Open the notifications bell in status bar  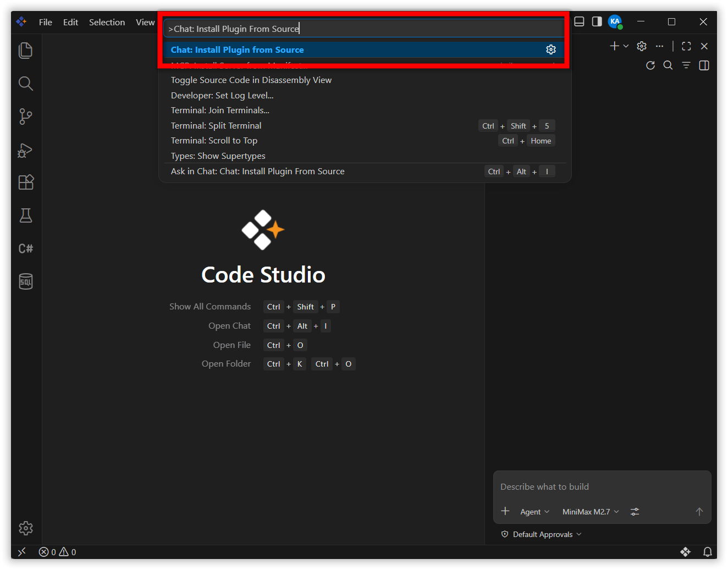708,552
